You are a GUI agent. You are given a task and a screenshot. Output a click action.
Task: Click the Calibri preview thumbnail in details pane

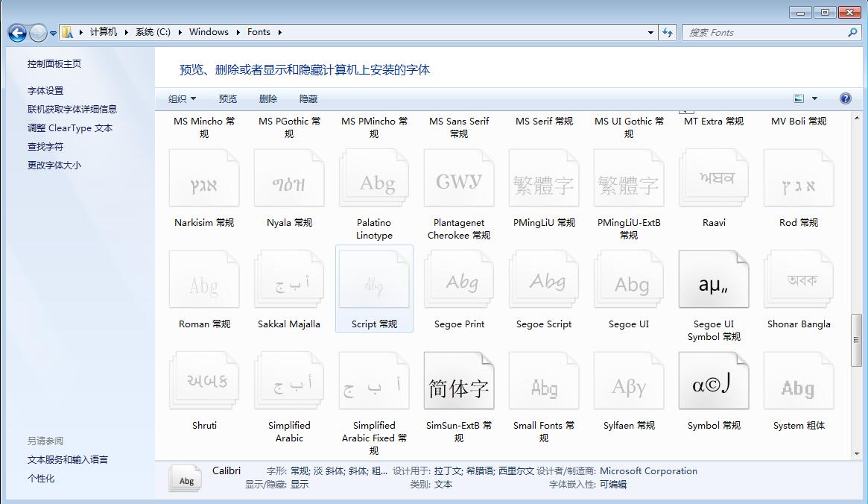point(186,479)
